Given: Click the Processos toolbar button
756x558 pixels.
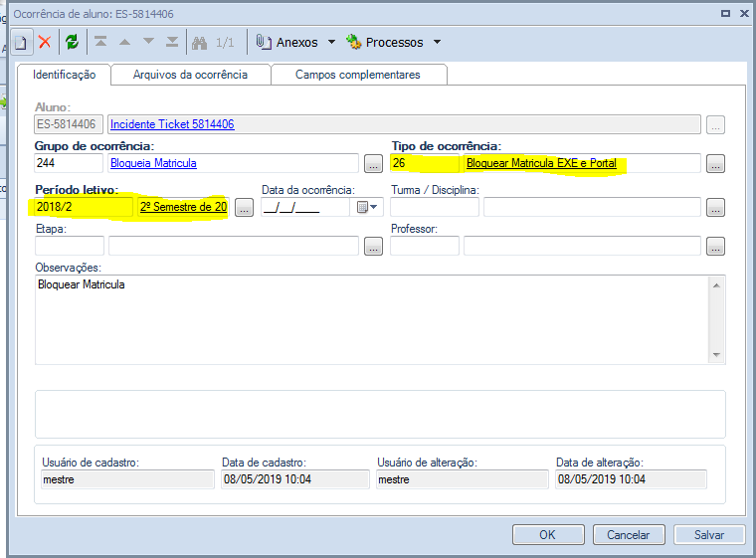Looking at the screenshot, I should tap(385, 43).
